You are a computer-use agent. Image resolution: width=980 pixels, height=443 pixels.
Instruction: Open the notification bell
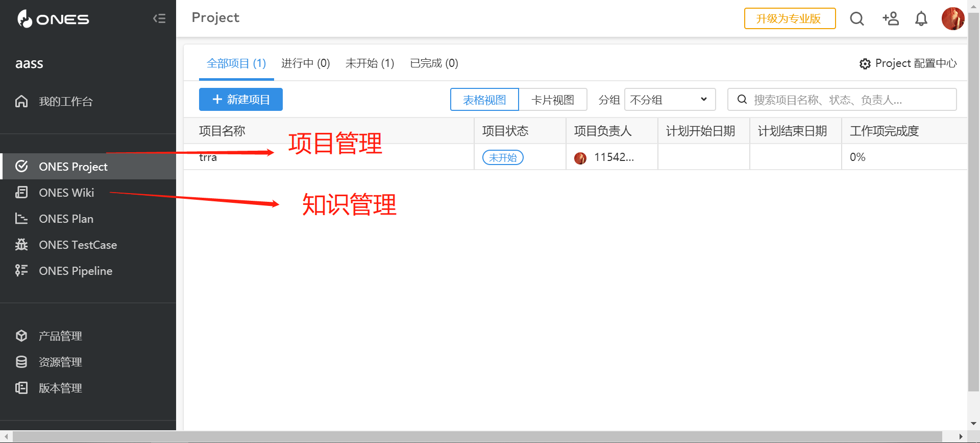[x=921, y=19]
